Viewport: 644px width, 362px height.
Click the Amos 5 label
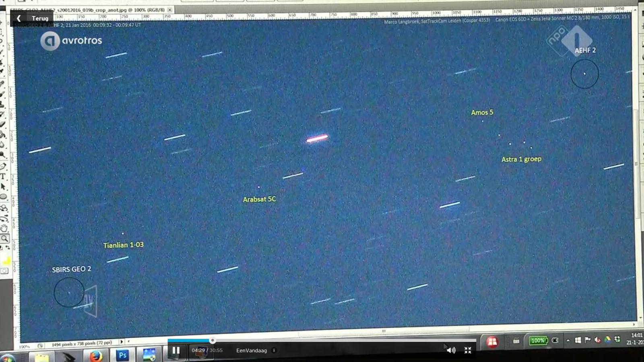click(x=482, y=112)
